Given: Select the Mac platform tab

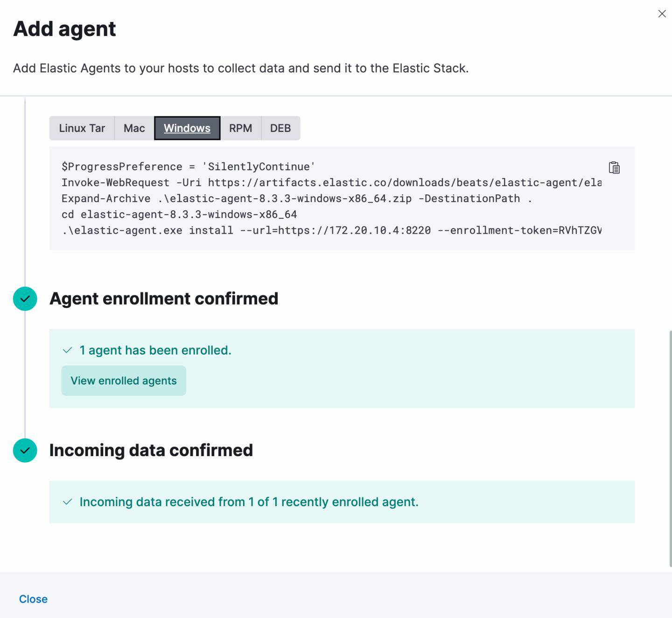Looking at the screenshot, I should pos(134,128).
